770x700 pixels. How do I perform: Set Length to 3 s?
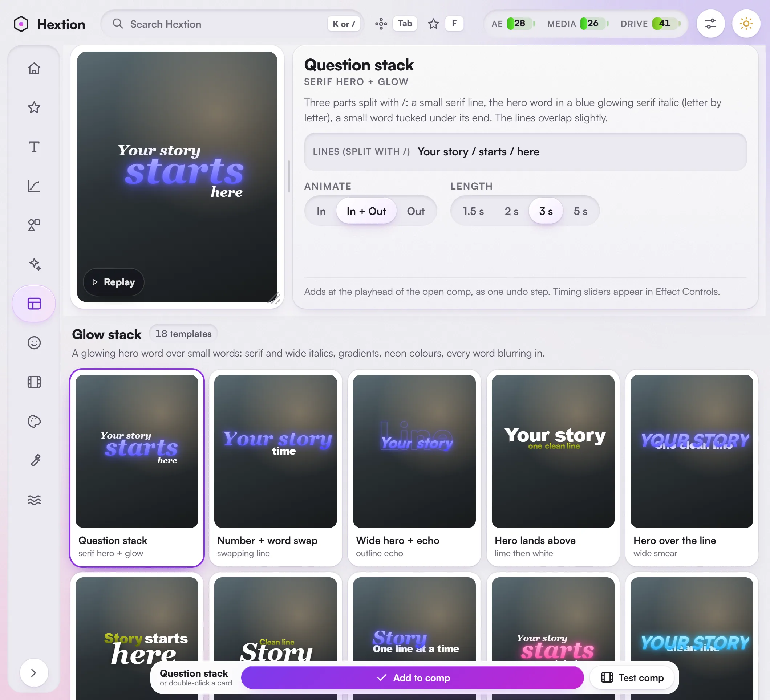click(546, 211)
